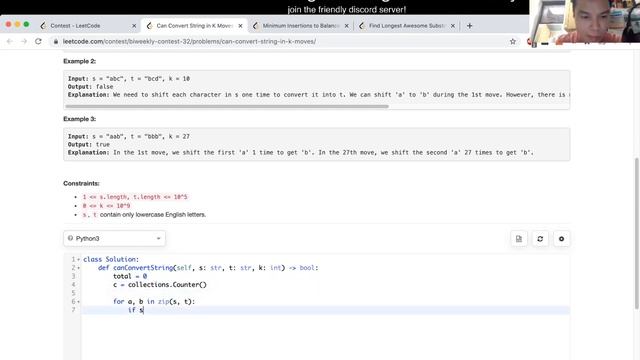
Task: Bookmark this page with the star icon
Action: pyautogui.click(x=513, y=41)
